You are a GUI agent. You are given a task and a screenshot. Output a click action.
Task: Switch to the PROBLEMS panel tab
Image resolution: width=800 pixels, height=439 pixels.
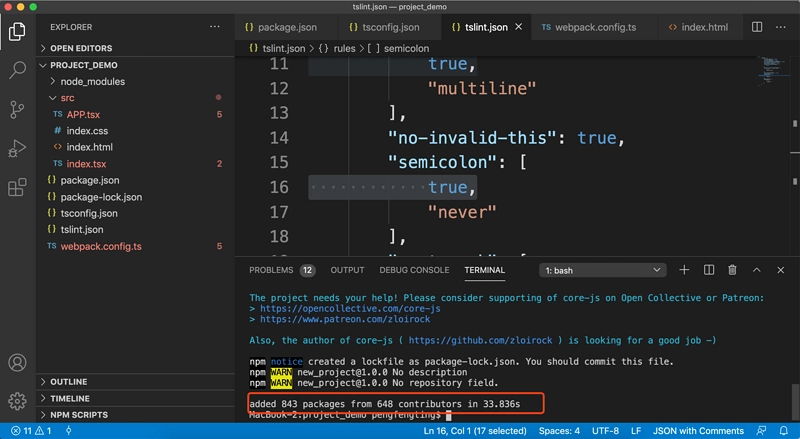pos(271,270)
